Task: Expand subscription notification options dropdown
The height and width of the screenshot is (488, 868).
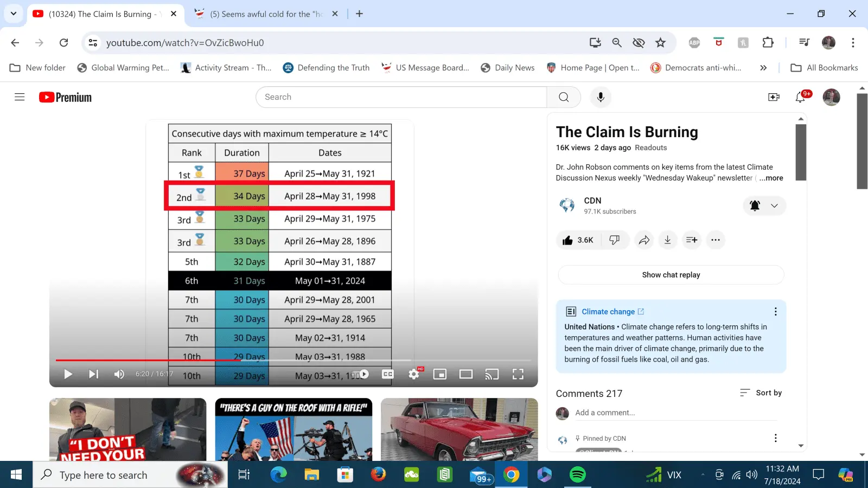Action: point(774,206)
